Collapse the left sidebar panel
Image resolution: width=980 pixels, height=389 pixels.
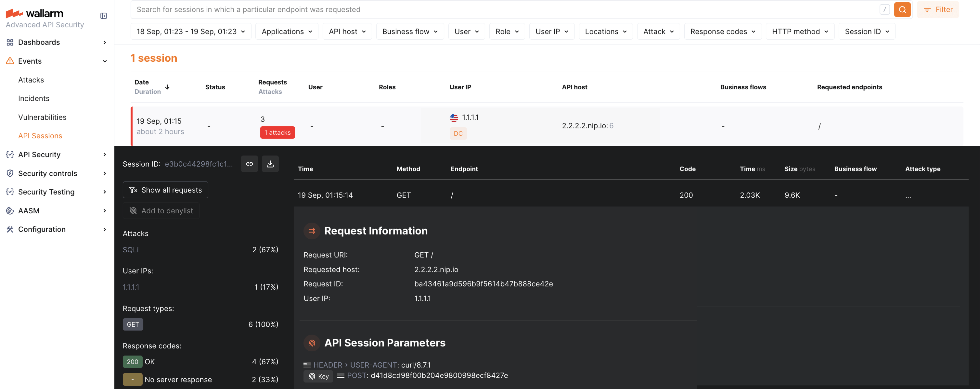pyautogui.click(x=103, y=16)
